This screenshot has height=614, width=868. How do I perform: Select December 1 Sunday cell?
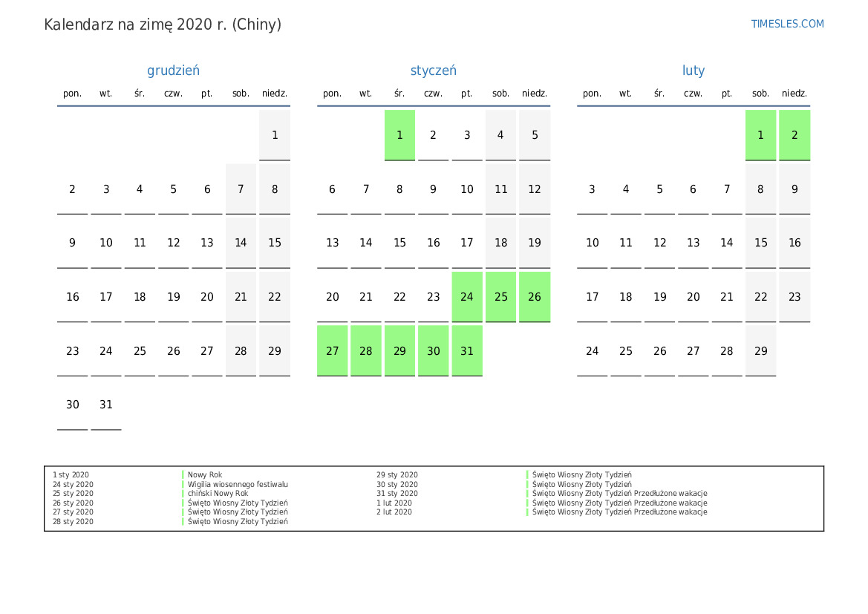pyautogui.click(x=275, y=135)
